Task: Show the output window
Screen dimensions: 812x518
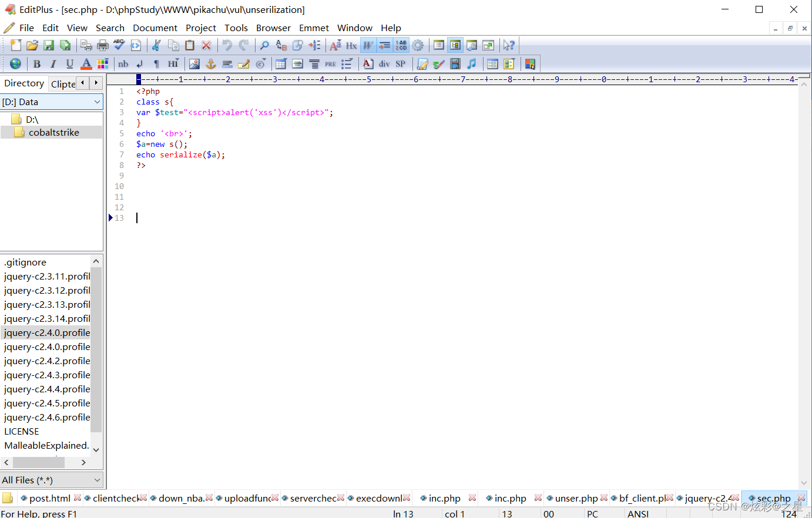Action: 472,45
